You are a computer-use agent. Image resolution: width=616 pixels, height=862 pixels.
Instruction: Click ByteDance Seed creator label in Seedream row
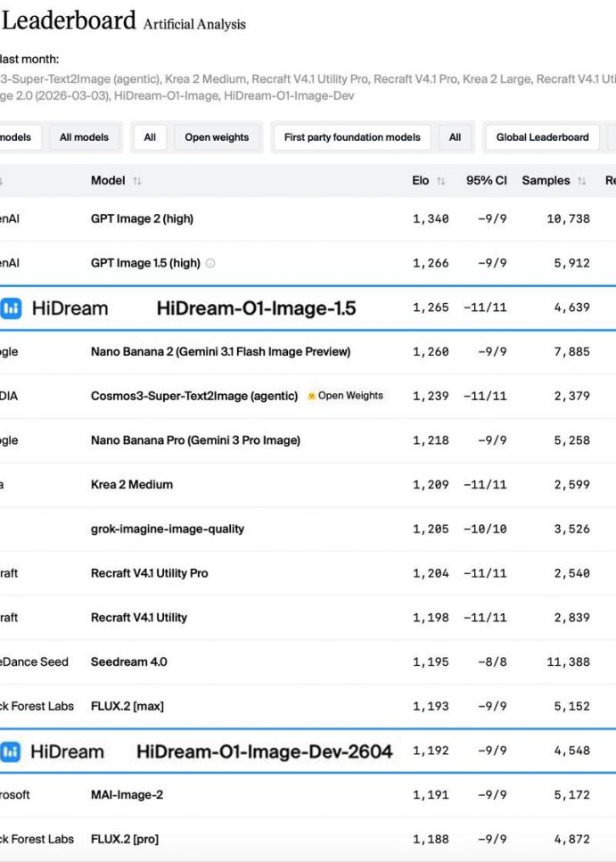[34, 662]
